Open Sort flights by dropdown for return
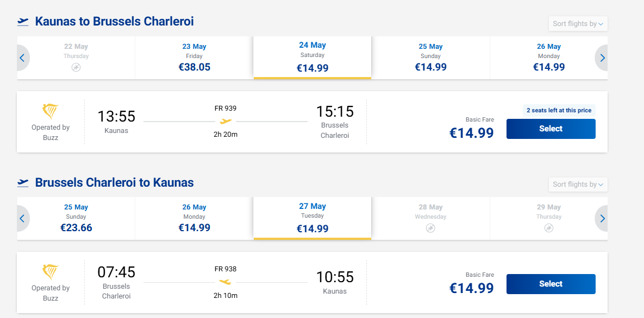The width and height of the screenshot is (644, 318). pyautogui.click(x=578, y=185)
